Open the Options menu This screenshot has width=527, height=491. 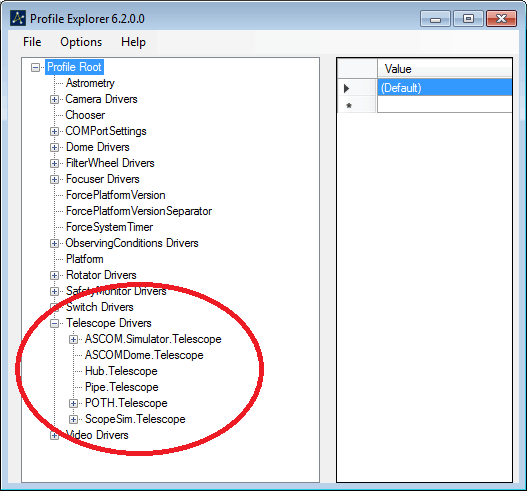pyautogui.click(x=81, y=42)
